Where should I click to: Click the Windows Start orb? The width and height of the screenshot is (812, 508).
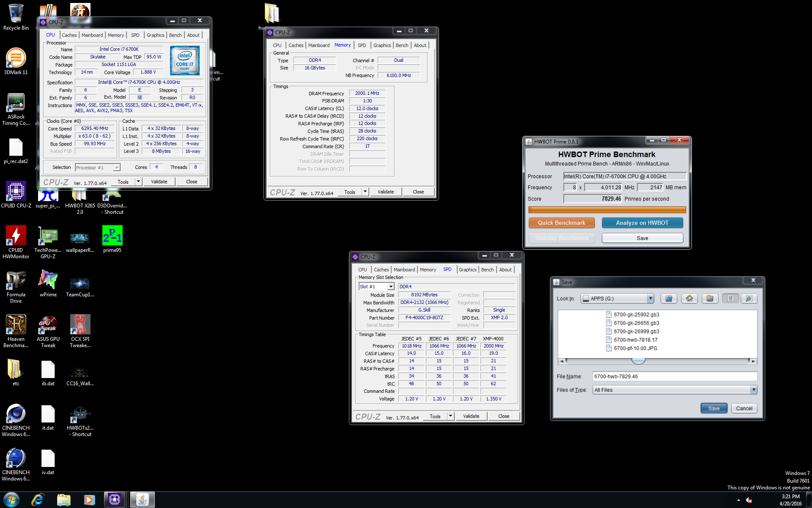pyautogui.click(x=11, y=500)
